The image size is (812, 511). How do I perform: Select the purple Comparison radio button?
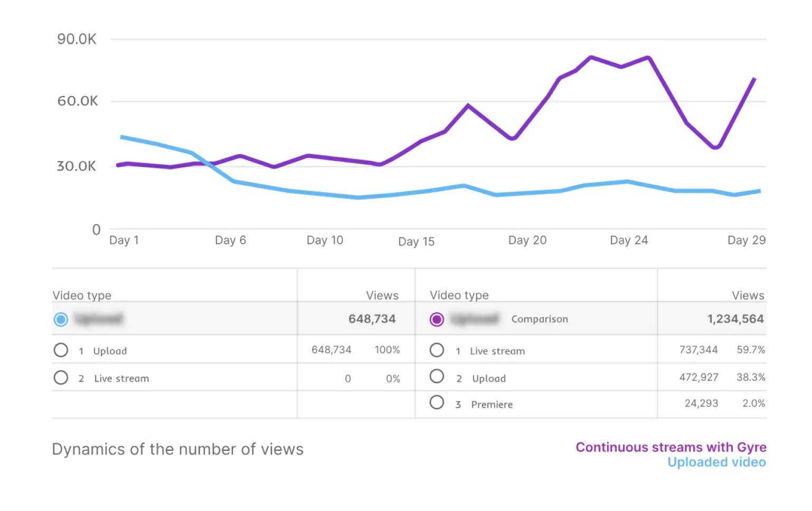[437, 319]
